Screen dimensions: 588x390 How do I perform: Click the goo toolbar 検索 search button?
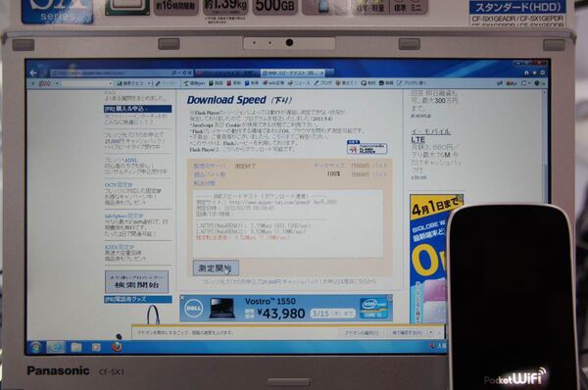click(x=131, y=83)
